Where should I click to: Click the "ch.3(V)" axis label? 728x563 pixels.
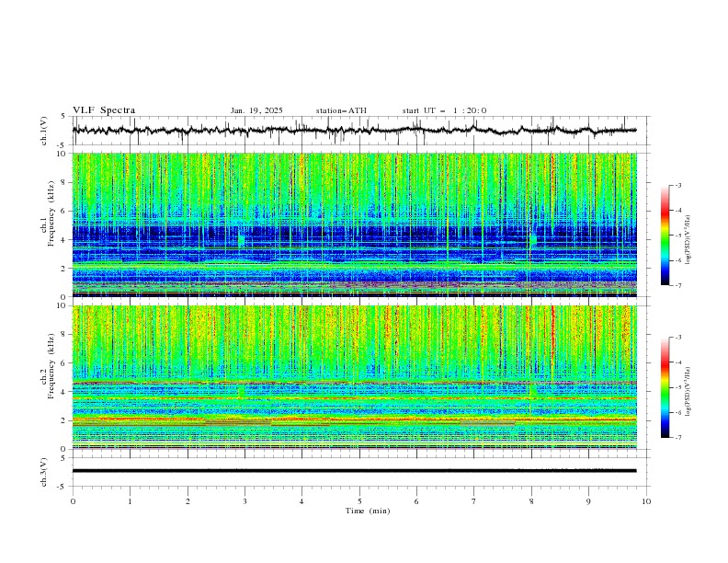[x=44, y=472]
